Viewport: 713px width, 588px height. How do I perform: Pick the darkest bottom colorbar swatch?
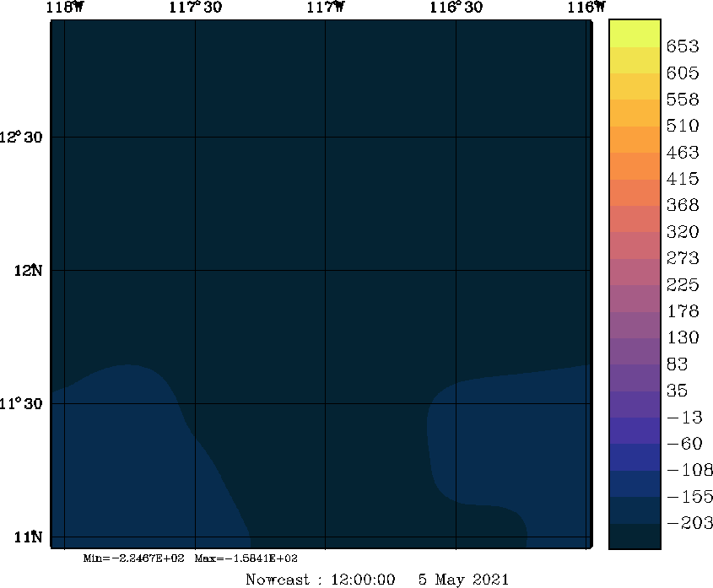click(635, 537)
